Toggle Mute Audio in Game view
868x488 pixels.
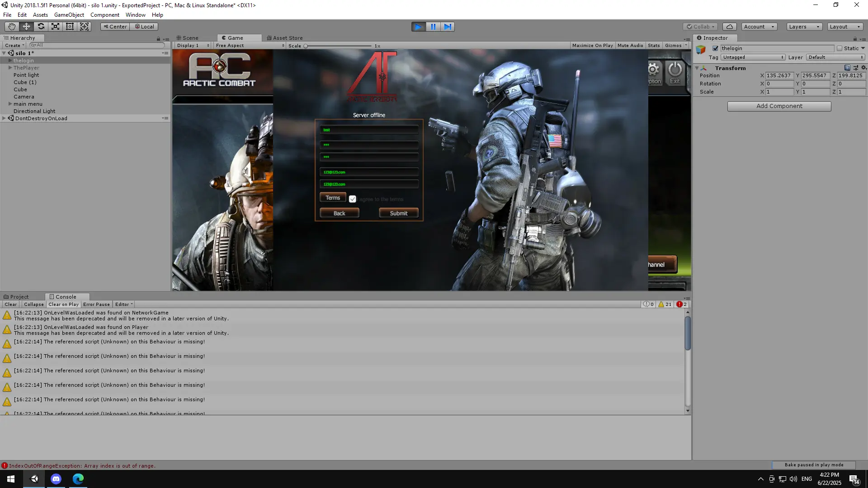(630, 46)
